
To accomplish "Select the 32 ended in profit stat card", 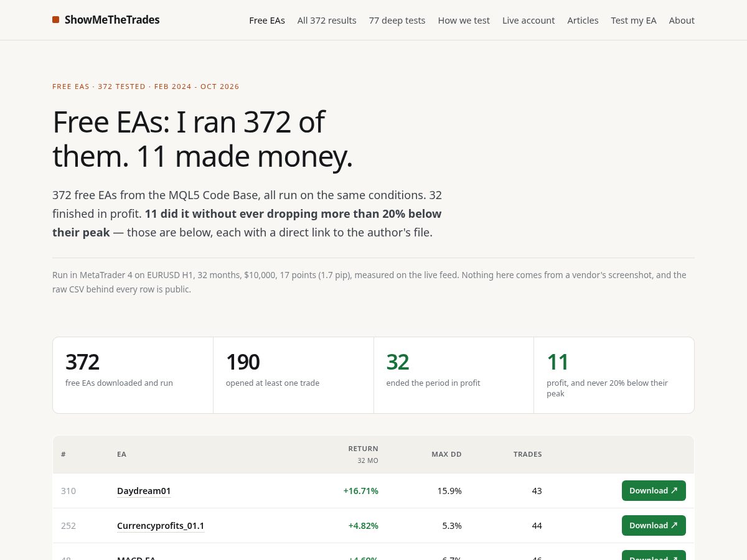I will tap(454, 375).
